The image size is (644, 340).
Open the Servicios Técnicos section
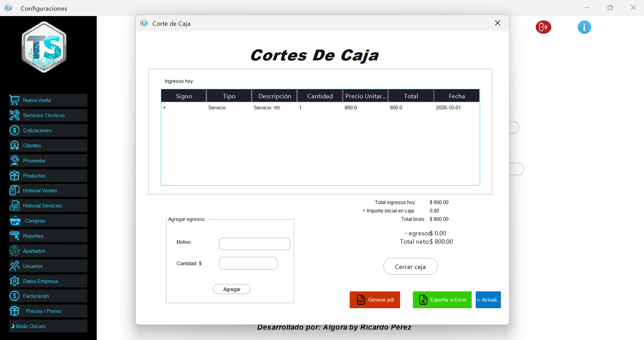(48, 115)
